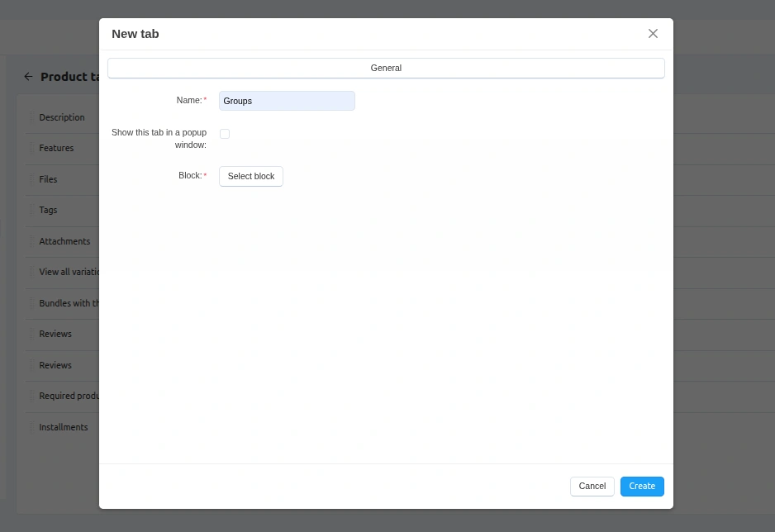The width and height of the screenshot is (775, 532).
Task: Click the drag handle left of Files
Action: pyautogui.click(x=31, y=180)
